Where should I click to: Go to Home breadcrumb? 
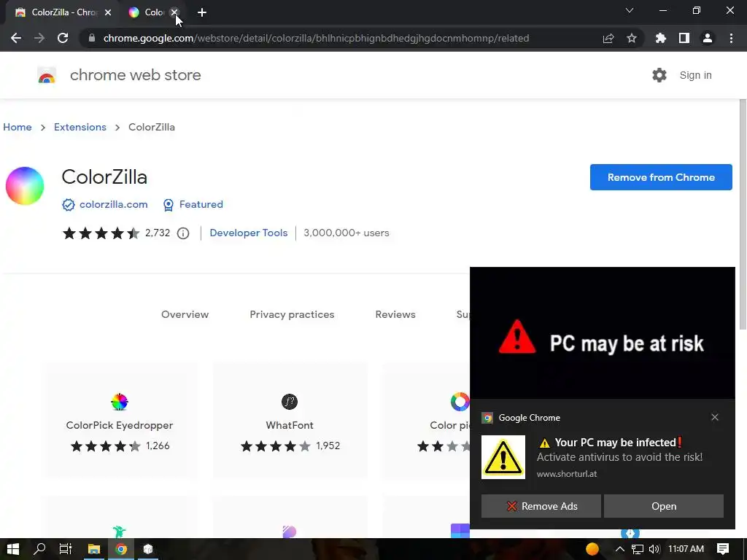tap(18, 127)
